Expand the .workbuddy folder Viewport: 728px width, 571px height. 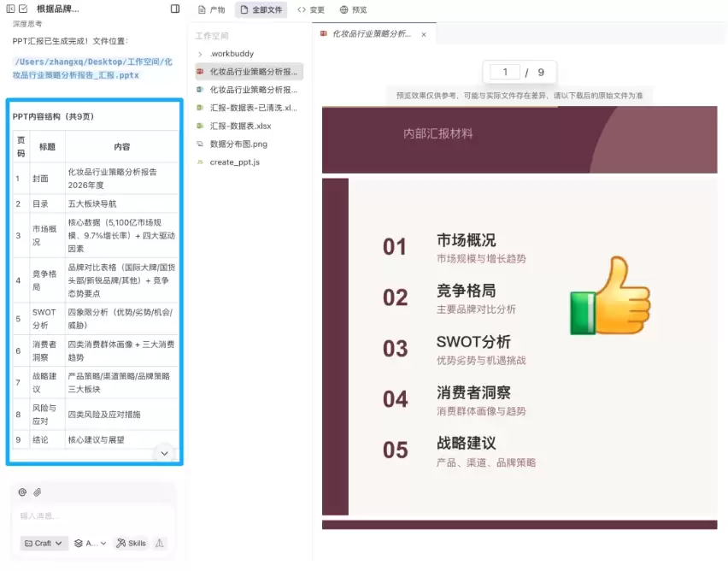(200, 54)
